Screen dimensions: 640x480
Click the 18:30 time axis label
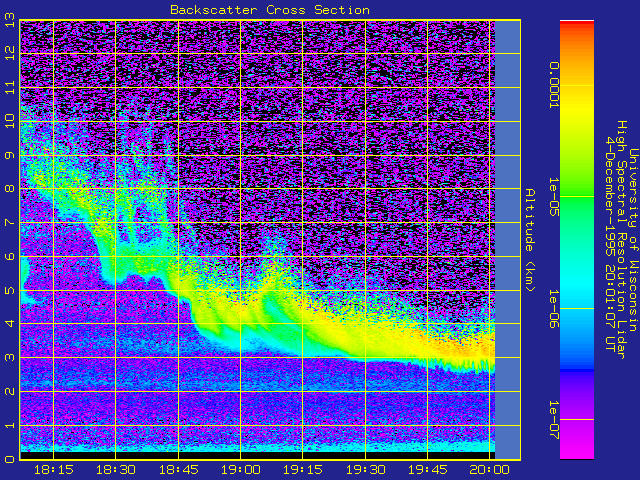[115, 470]
